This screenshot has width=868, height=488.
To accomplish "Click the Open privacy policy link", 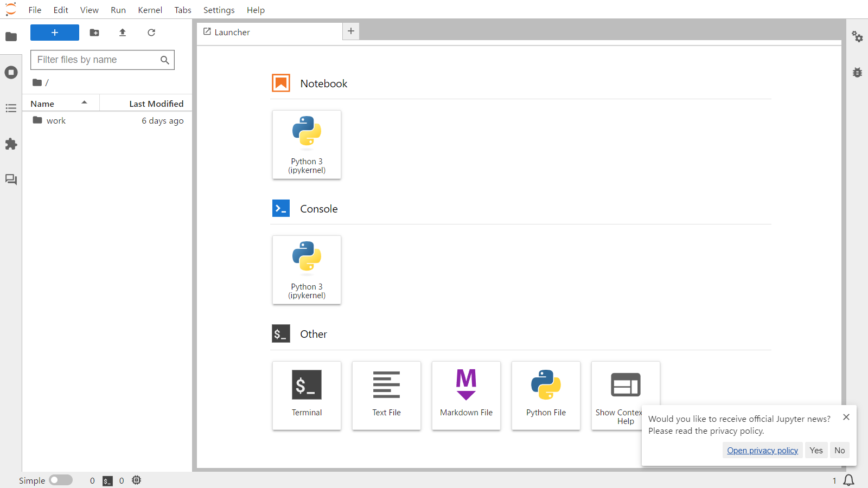I will tap(762, 451).
